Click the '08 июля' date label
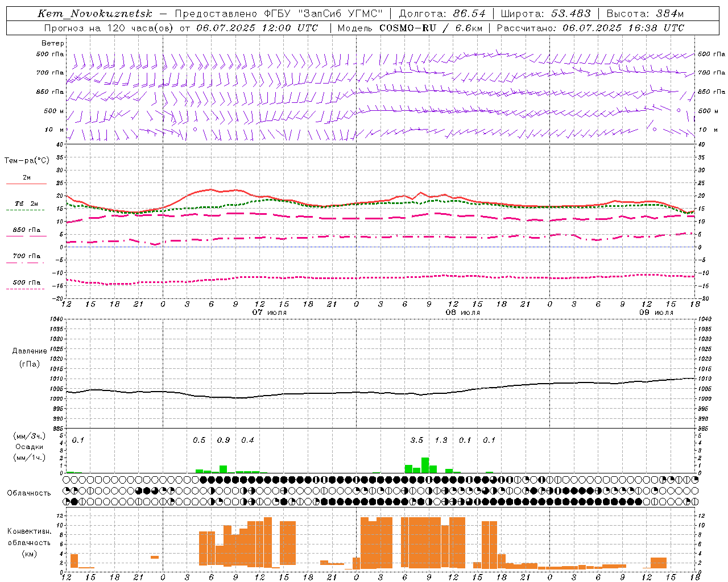The width and height of the screenshot is (728, 582). [462, 313]
